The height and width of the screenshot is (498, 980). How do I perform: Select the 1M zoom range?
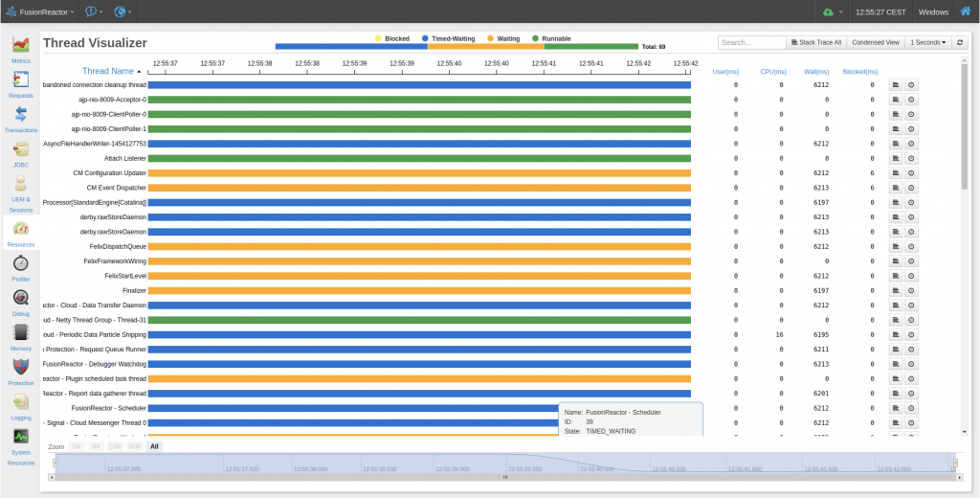pos(76,446)
